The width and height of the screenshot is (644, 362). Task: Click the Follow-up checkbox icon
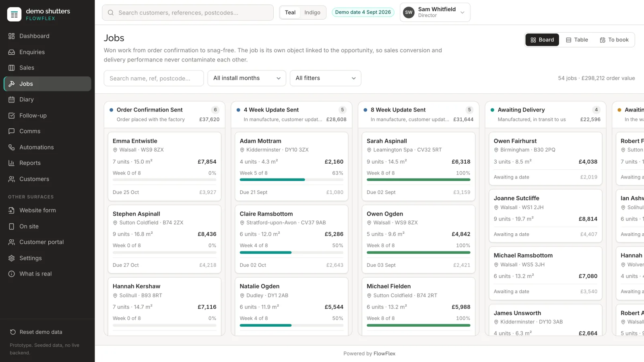[12, 115]
